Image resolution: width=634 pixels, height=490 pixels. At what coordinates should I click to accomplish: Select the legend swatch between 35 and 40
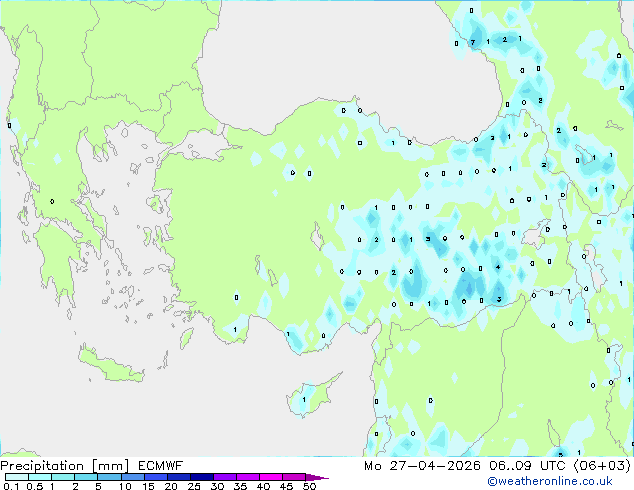coord(247,477)
